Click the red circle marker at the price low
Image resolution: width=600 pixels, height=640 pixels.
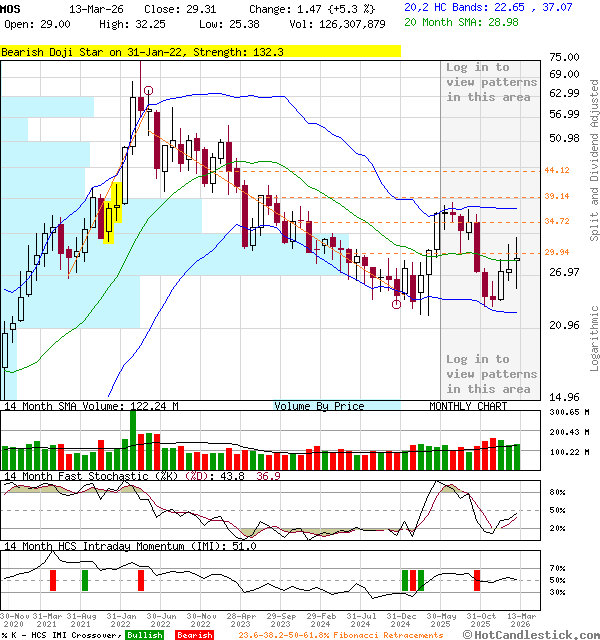coord(397,305)
